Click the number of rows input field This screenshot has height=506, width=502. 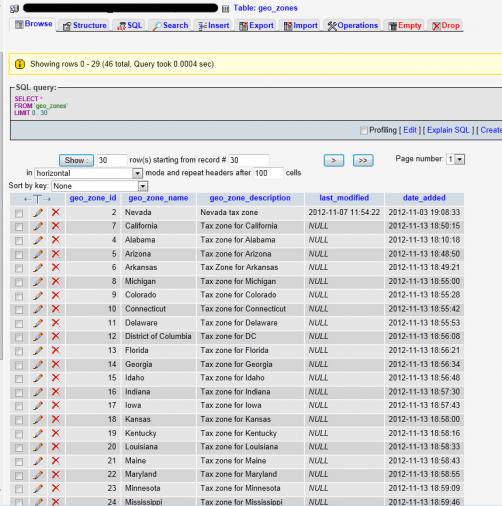tap(112, 160)
